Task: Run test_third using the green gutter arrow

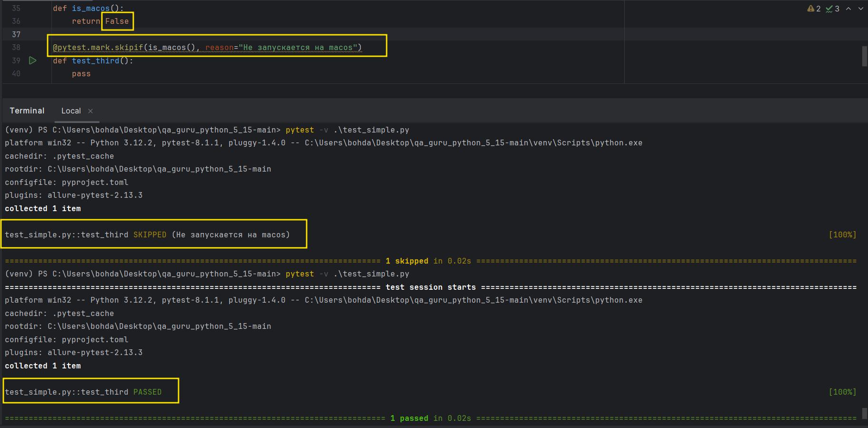Action: click(x=33, y=61)
